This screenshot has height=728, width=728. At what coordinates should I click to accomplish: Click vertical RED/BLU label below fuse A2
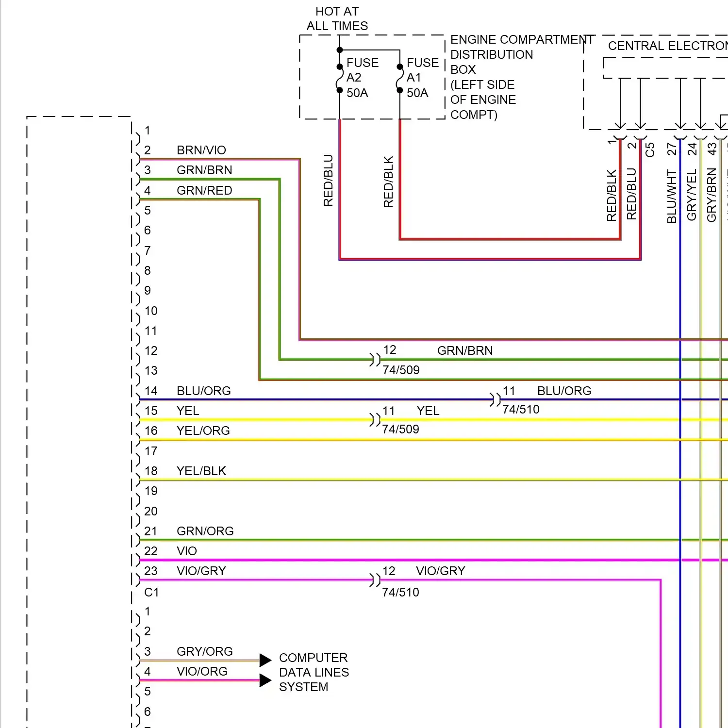329,181
